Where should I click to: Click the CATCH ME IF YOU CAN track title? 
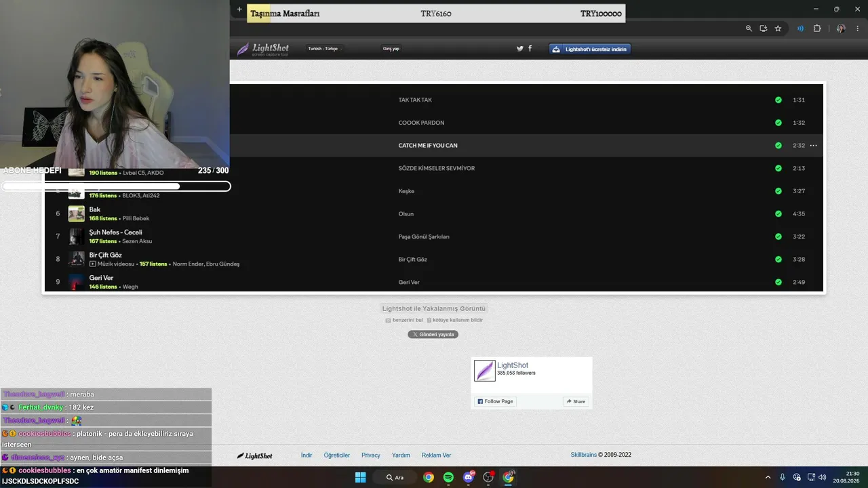(428, 146)
